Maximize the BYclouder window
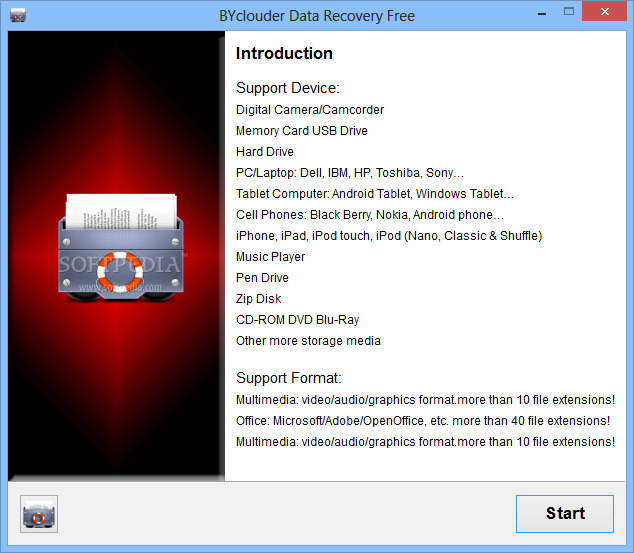The height and width of the screenshot is (553, 634). [x=569, y=11]
